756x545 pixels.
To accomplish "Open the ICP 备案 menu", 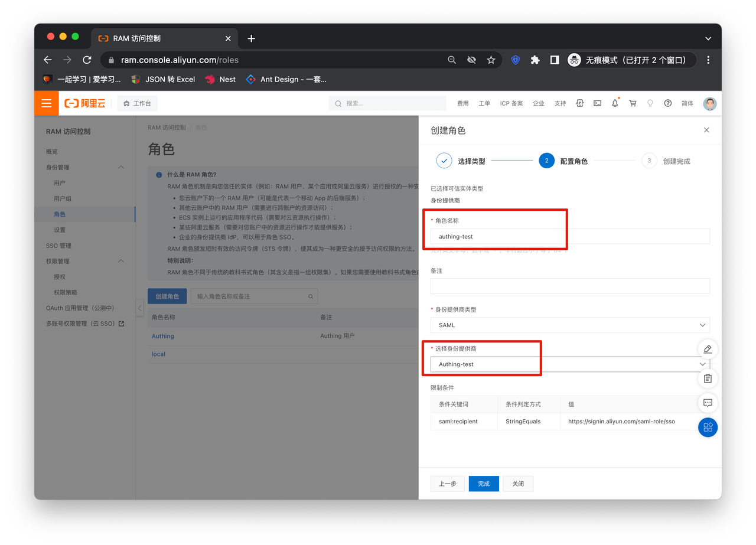I will pos(511,103).
